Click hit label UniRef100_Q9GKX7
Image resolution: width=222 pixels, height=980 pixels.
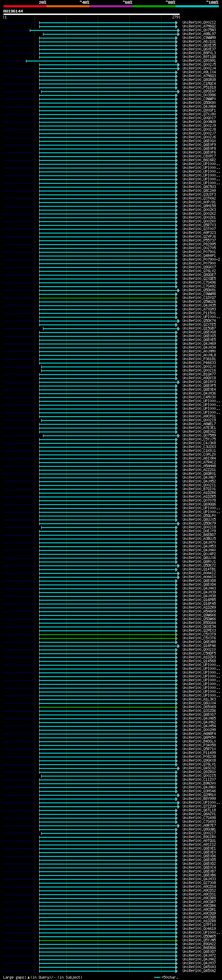click(199, 267)
